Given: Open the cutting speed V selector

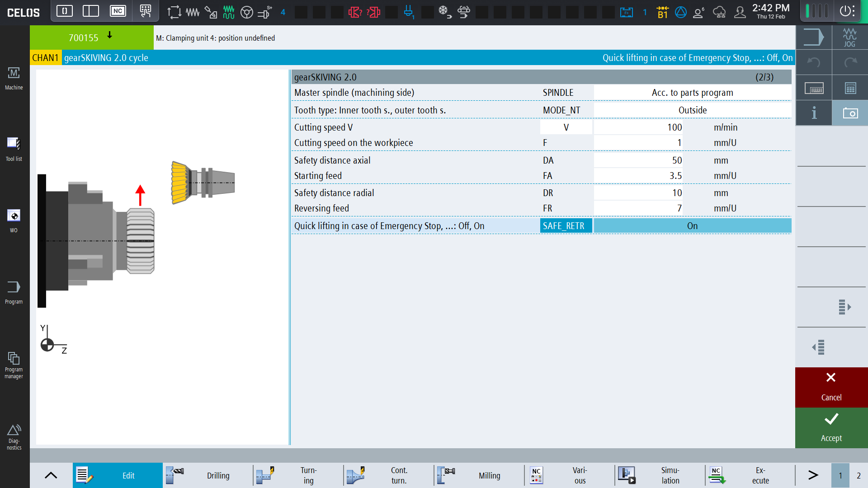Looking at the screenshot, I should click(566, 127).
